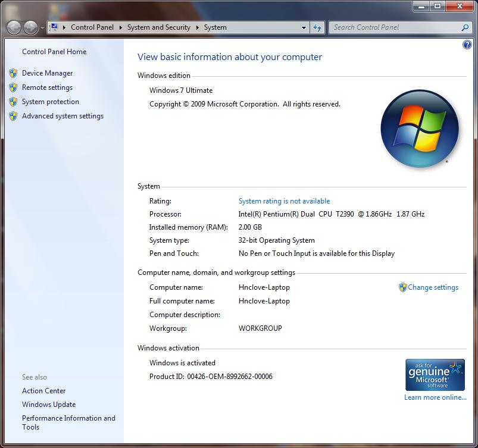The image size is (478, 448).
Task: Click the shield icon beside Remote settings
Action: point(13,87)
